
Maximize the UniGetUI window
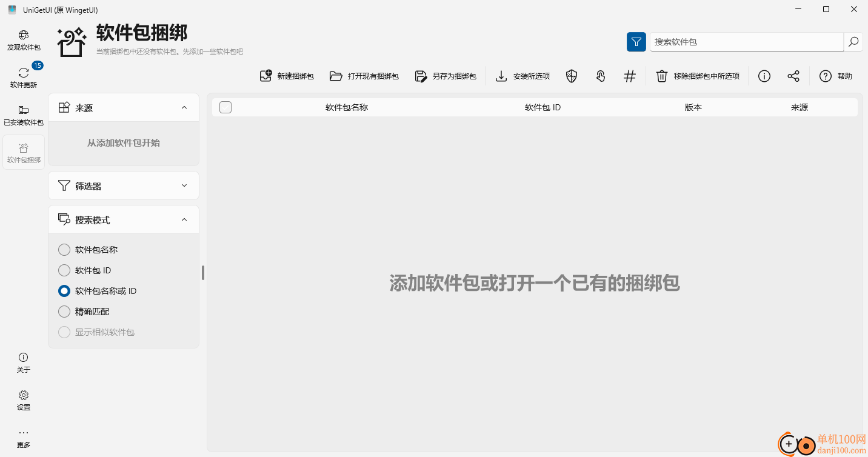(x=826, y=10)
